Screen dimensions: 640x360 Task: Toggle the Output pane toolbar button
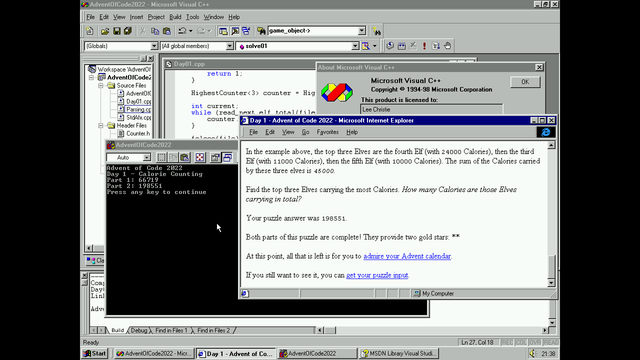click(x=235, y=31)
